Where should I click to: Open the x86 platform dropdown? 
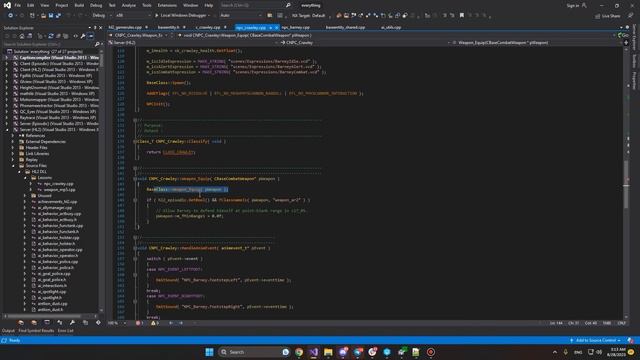coord(133,16)
